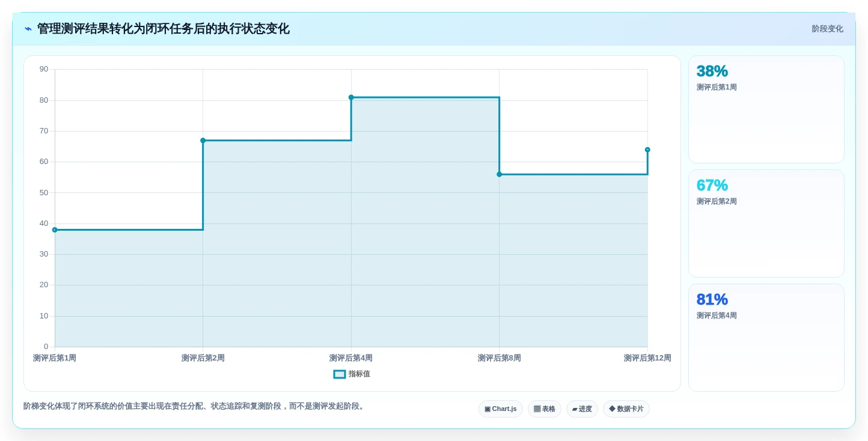This screenshot has width=868, height=441.
Task: Click the 测评后第12周 data point at 64
Action: coord(647,150)
